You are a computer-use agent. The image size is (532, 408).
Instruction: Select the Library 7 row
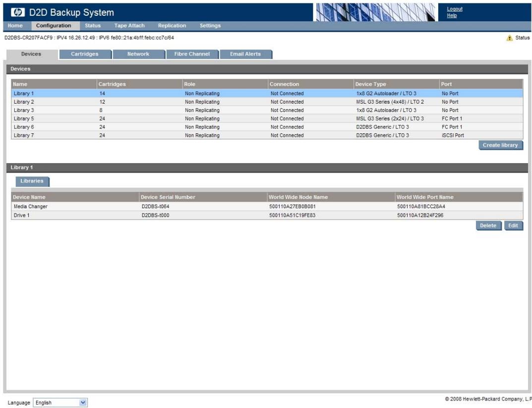point(267,135)
